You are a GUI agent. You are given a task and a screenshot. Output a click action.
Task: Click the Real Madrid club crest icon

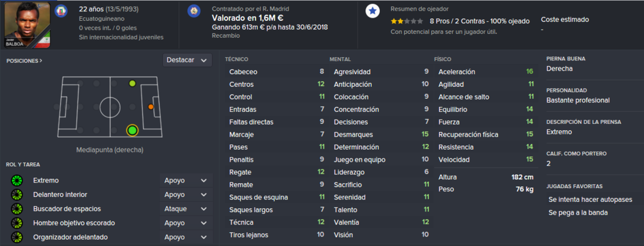coord(194,11)
